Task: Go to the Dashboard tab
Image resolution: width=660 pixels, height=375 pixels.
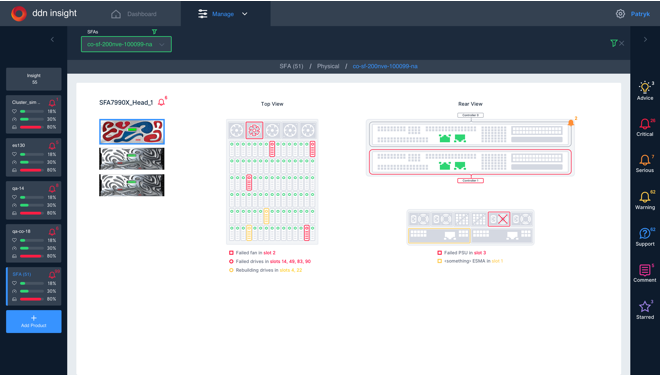Action: point(134,14)
